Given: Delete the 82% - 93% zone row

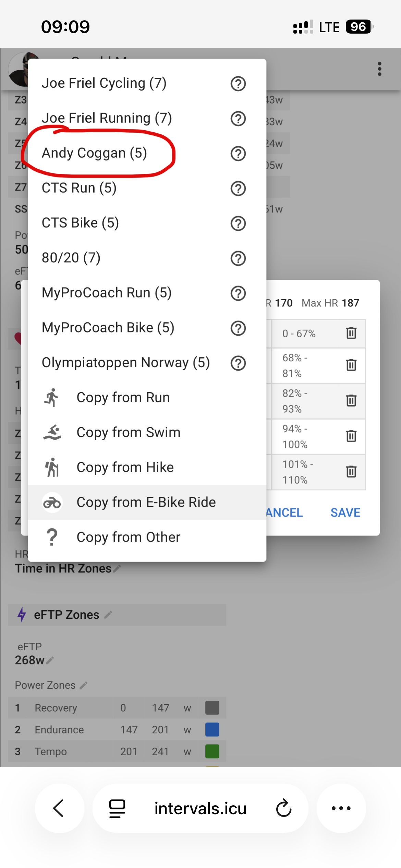Looking at the screenshot, I should (351, 400).
